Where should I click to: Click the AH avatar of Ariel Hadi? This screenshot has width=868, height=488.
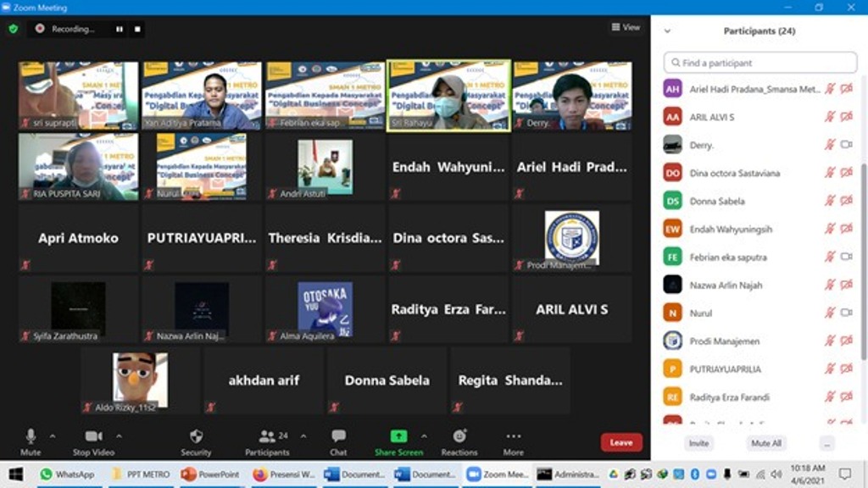[672, 88]
